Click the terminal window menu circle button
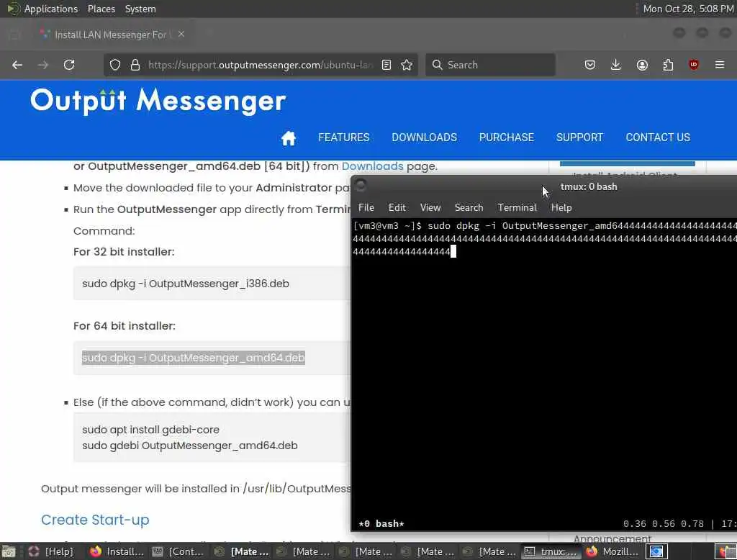737x560 pixels. click(361, 186)
